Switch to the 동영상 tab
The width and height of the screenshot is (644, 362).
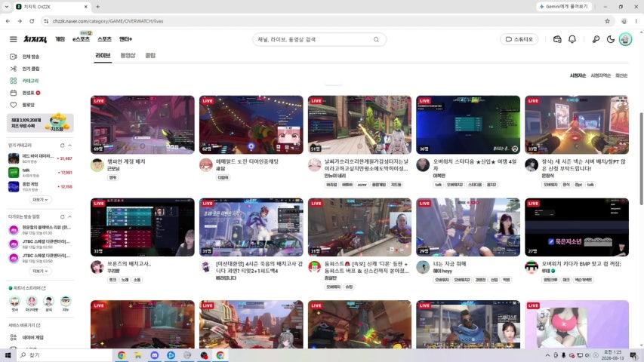click(128, 55)
